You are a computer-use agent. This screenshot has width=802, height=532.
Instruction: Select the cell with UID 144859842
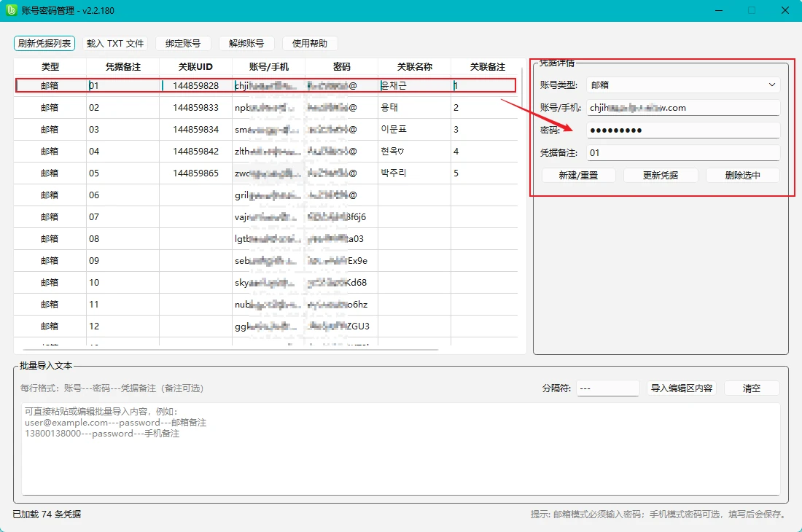[x=195, y=152]
